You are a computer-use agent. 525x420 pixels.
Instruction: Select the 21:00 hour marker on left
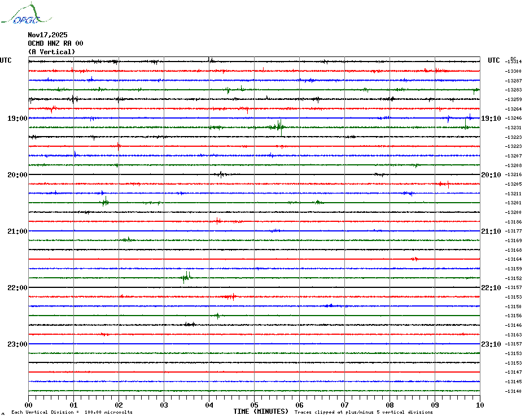17,231
